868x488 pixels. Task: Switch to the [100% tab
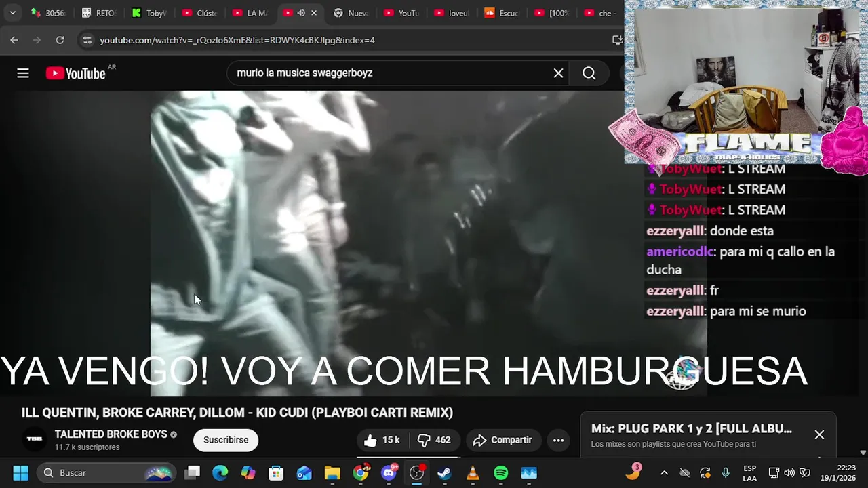point(553,13)
